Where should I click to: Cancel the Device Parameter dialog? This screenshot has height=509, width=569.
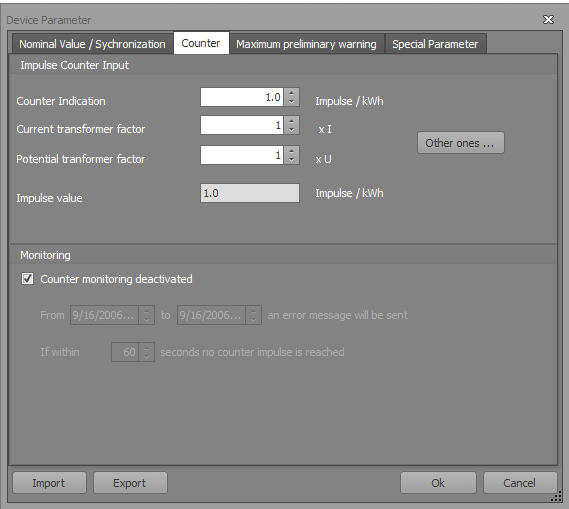[520, 483]
